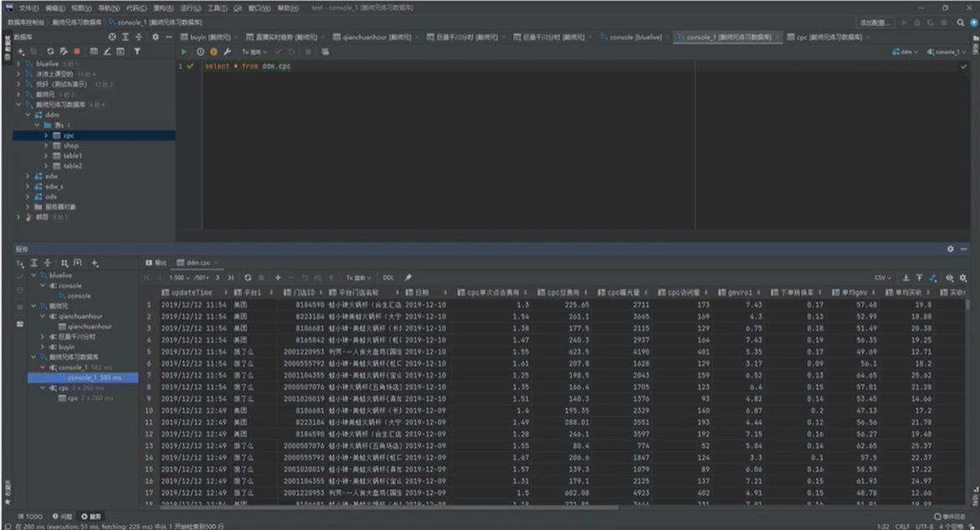The height and width of the screenshot is (530, 980).
Task: Collapse the ddm schema node
Action: tap(28, 115)
